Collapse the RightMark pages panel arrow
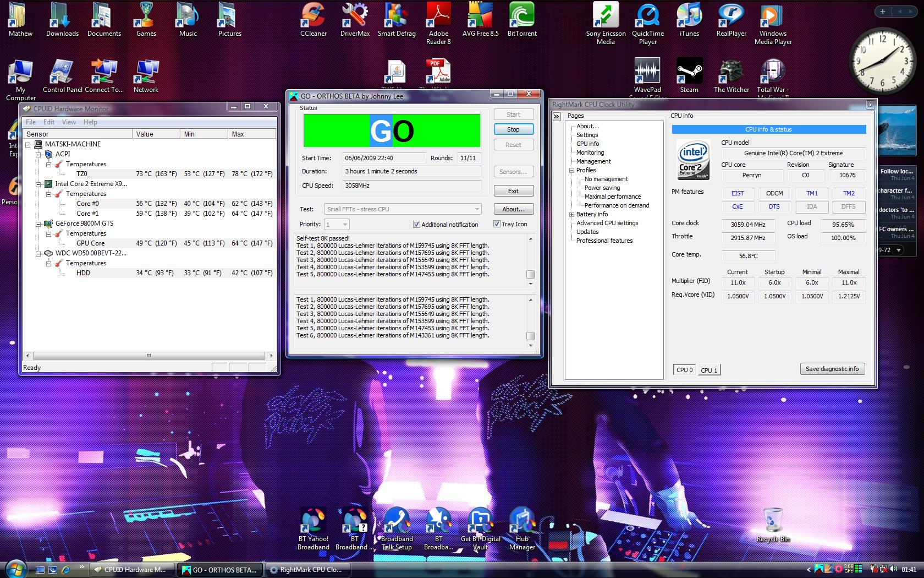This screenshot has height=578, width=924. click(x=557, y=116)
